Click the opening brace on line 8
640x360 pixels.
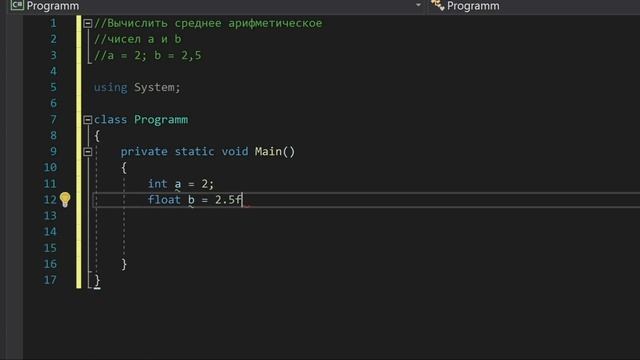97,136
